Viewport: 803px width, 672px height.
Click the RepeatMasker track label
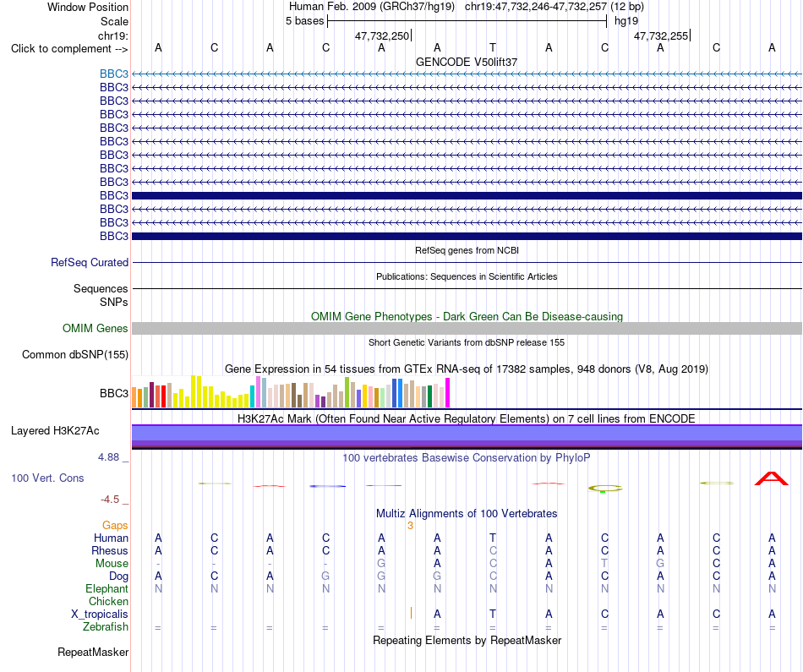coord(93,652)
